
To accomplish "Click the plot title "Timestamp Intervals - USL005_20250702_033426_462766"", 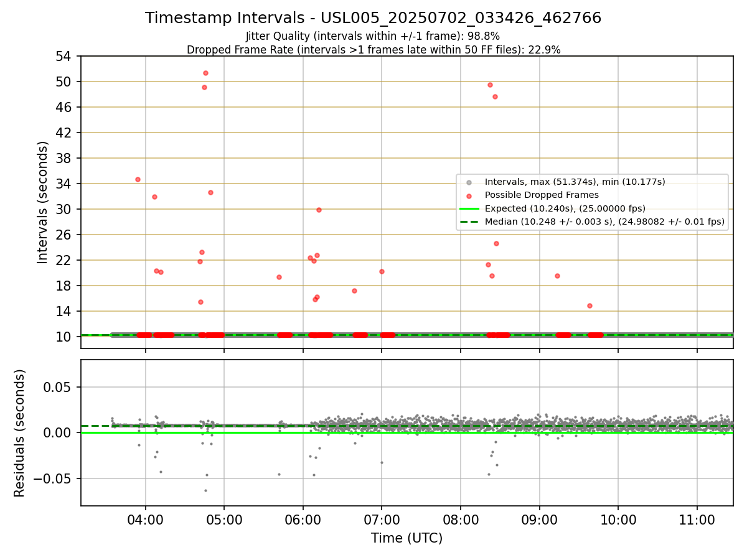I will pos(374,18).
